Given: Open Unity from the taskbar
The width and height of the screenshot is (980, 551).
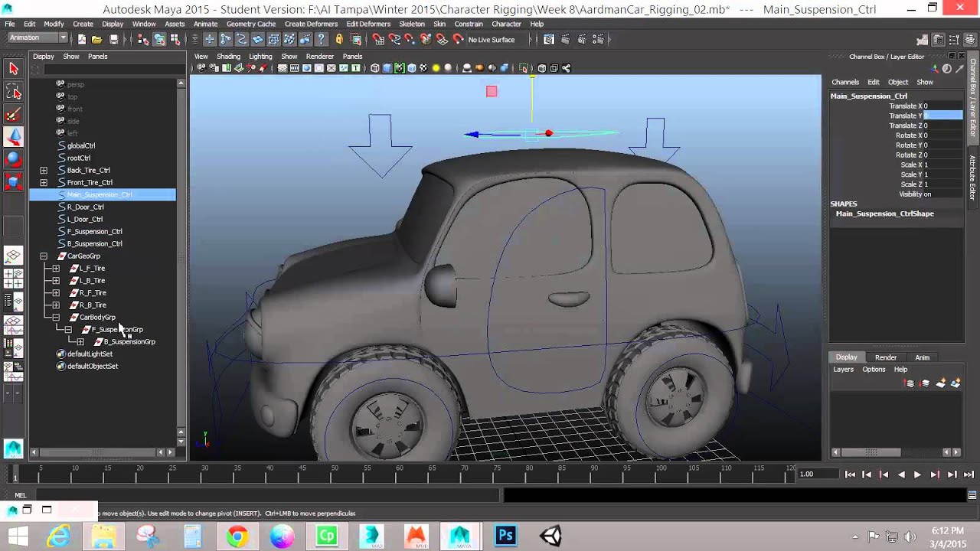Looking at the screenshot, I should point(550,536).
